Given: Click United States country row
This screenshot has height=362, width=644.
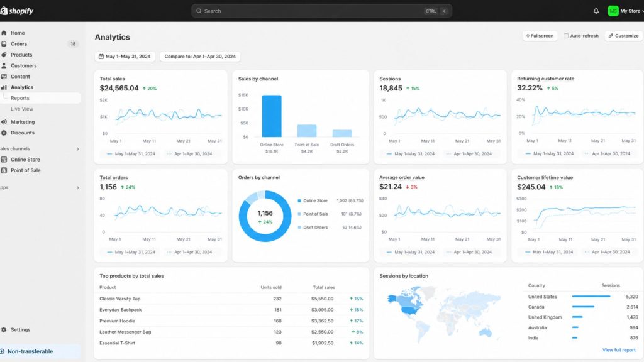Looking at the screenshot, I should tap(583, 297).
